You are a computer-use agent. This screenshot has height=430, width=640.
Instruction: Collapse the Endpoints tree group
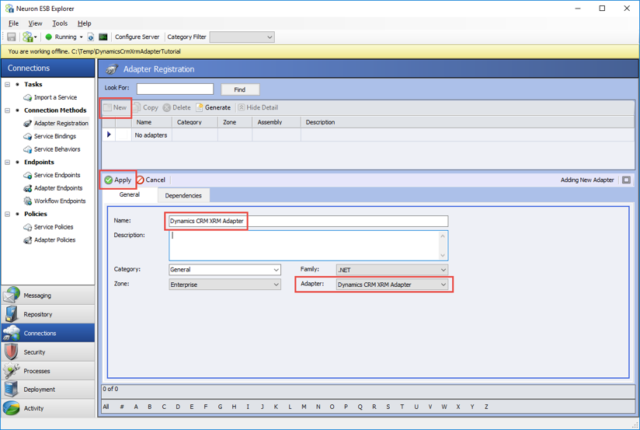tap(7, 162)
